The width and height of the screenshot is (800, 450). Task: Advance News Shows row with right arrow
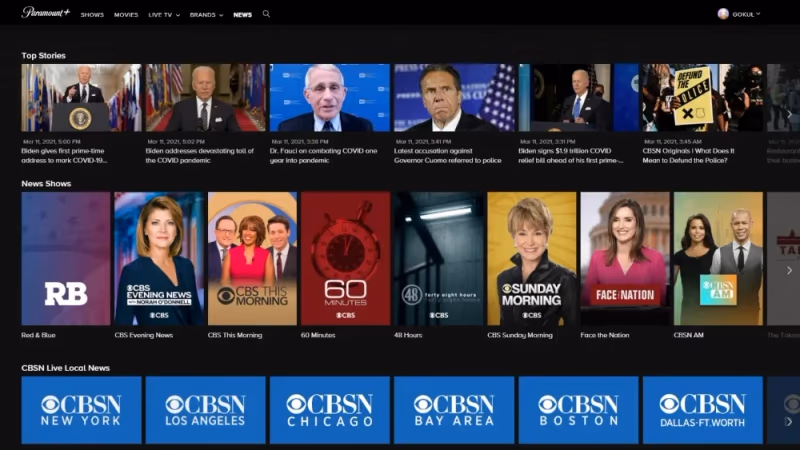[x=789, y=270]
